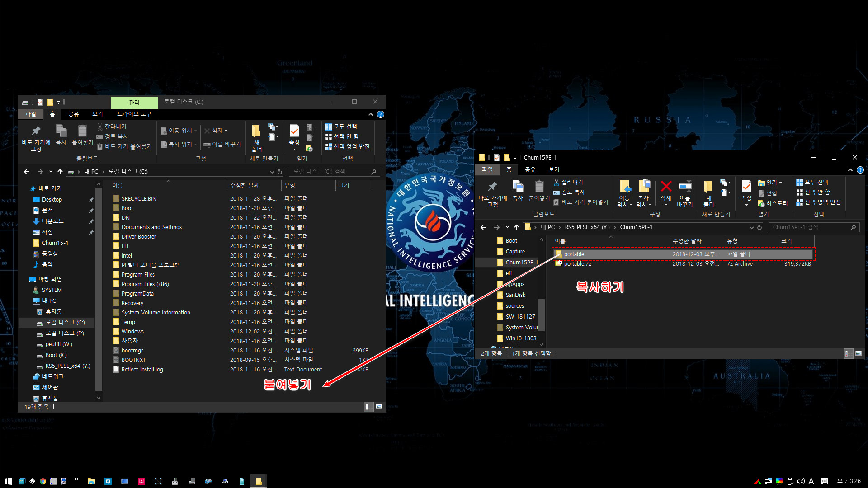Screen dimensions: 868x488
Task: Create 새 폴더 in Chum15PE-1 window
Action: point(708,193)
